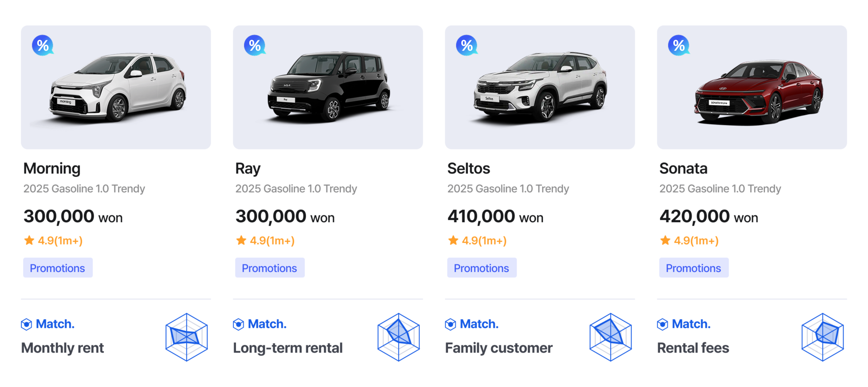Click the star rating under Ray's price
Screen dimensions: 868x387
265,240
